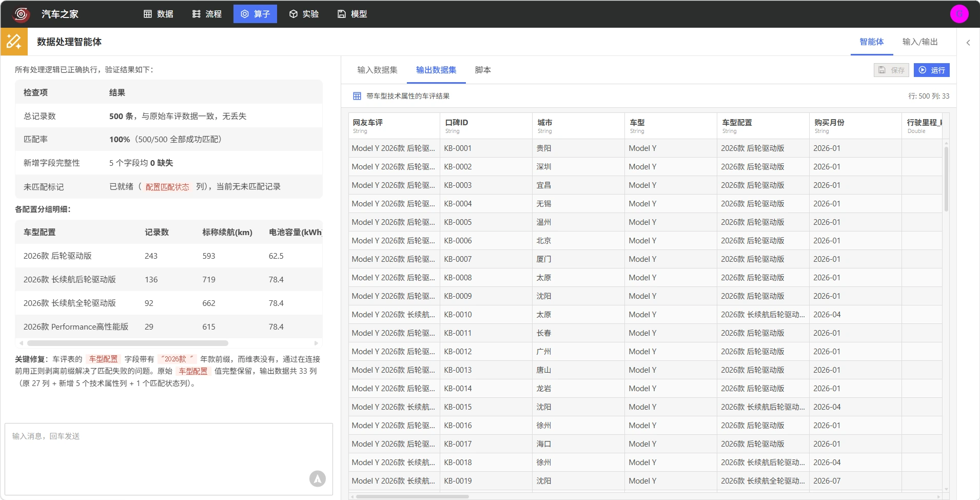This screenshot has width=980, height=500.
Task: Click the table icon beside 带车型技术属性的车评结果
Action: tap(357, 96)
